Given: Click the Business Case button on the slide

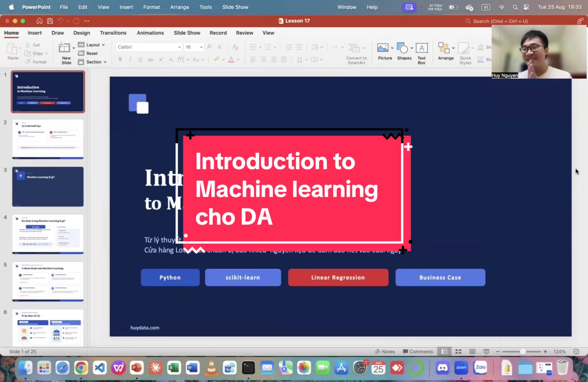Looking at the screenshot, I should (x=440, y=278).
